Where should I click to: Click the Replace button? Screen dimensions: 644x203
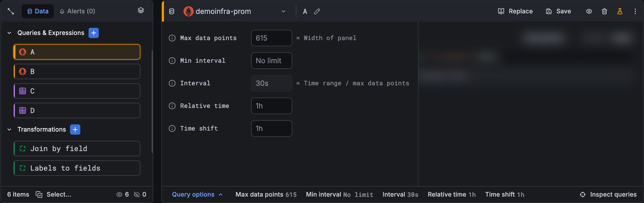click(515, 11)
